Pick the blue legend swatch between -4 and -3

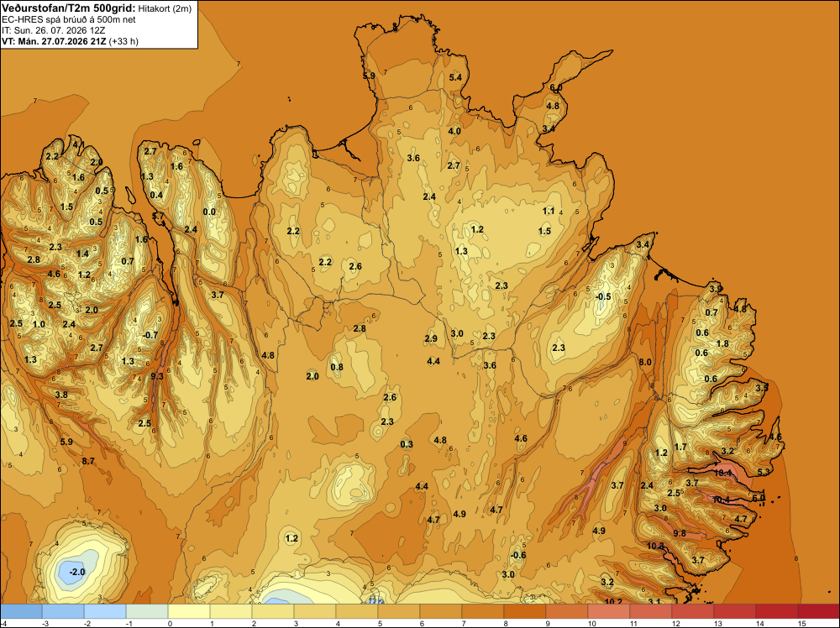[22, 611]
